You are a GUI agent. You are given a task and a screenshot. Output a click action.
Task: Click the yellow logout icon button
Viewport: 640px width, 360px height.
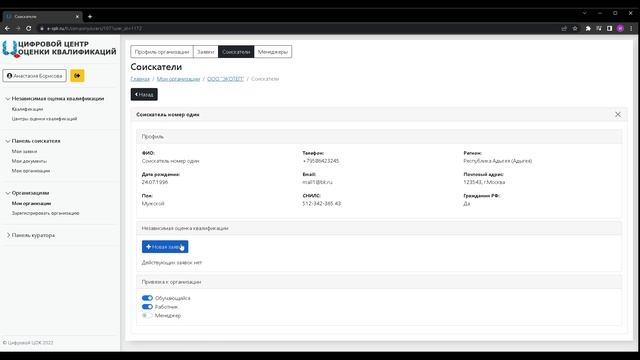(x=77, y=76)
